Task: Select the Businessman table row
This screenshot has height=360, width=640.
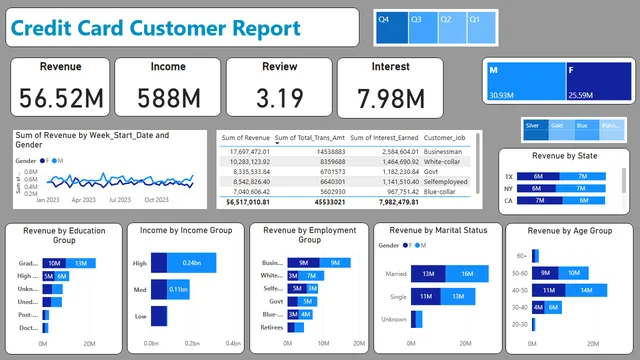Action: 345,151
